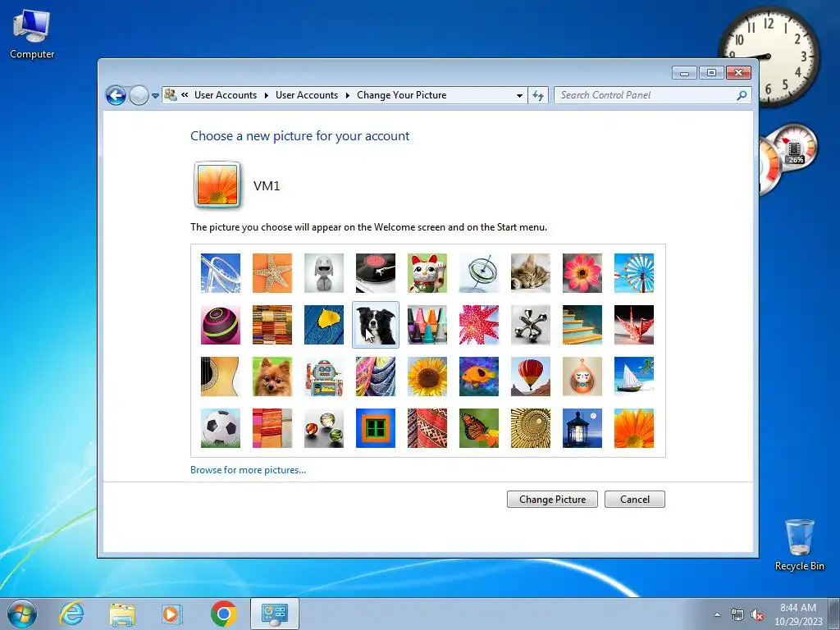Select the orange fish picture
This screenshot has height=630, width=840.
[x=479, y=377]
